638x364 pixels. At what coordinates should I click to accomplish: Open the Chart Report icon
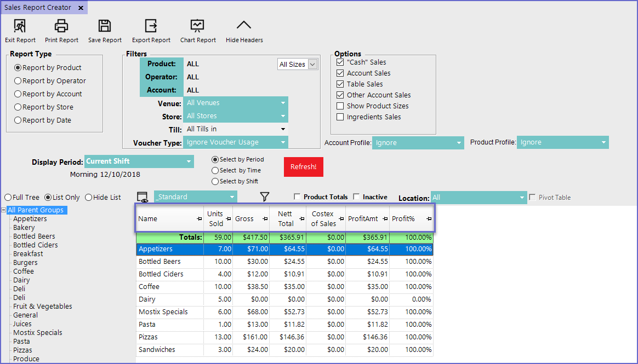click(x=198, y=26)
